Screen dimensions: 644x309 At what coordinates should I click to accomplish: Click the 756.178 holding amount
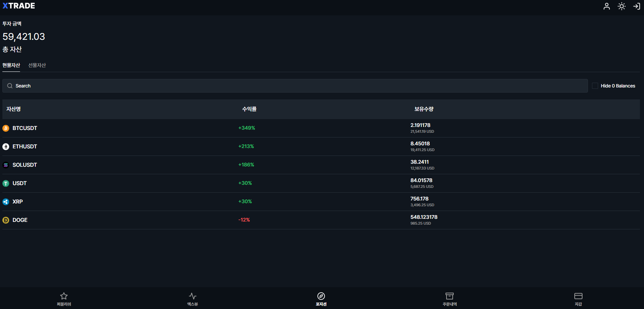(x=419, y=199)
